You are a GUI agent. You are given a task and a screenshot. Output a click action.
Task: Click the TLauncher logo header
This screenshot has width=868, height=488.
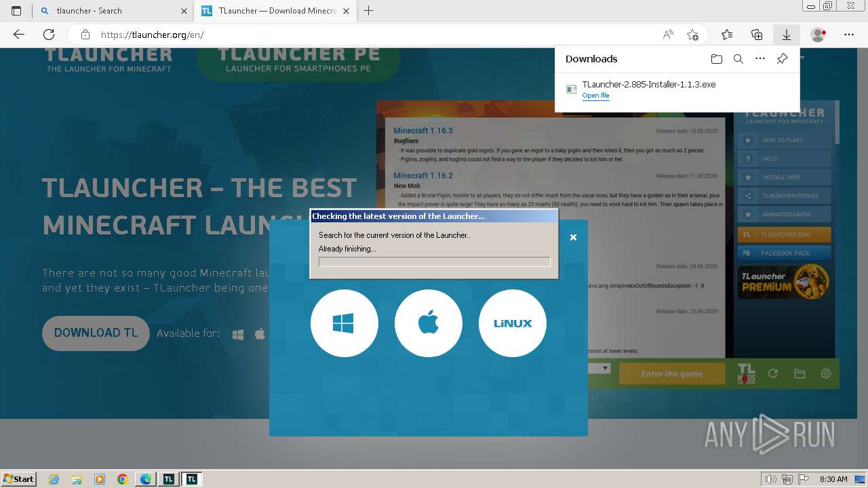[109, 60]
